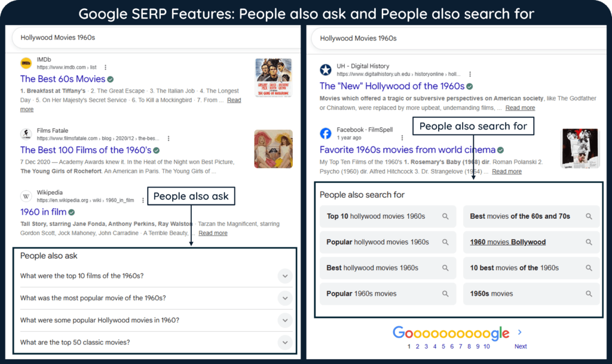Select 10 best movies of the 1960s suggestion
The image size is (612, 364).
click(x=531, y=268)
